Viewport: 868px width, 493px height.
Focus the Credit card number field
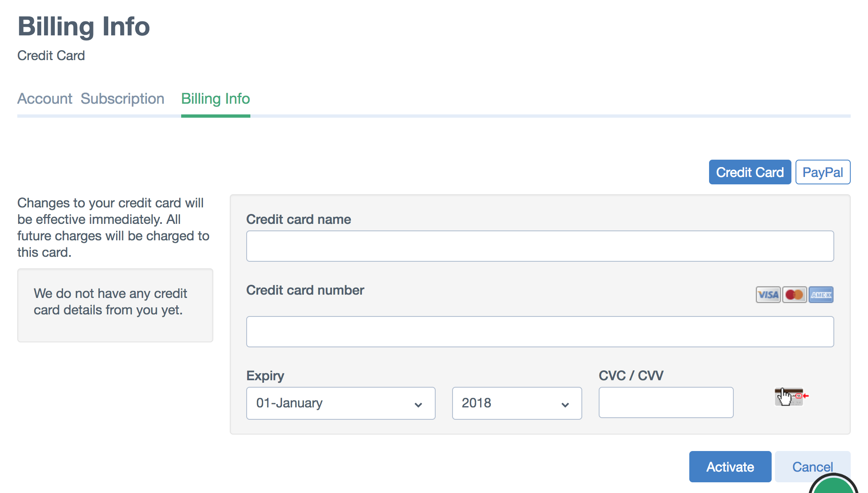tap(540, 332)
